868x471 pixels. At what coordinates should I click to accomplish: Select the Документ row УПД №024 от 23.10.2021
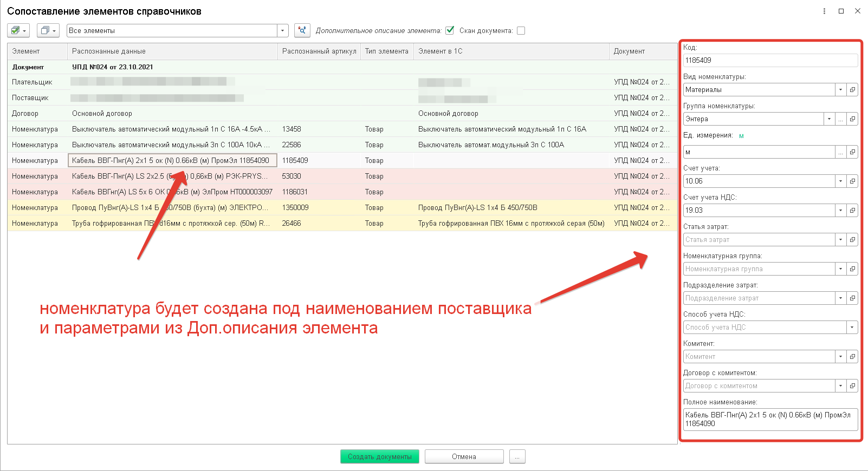(x=342, y=67)
